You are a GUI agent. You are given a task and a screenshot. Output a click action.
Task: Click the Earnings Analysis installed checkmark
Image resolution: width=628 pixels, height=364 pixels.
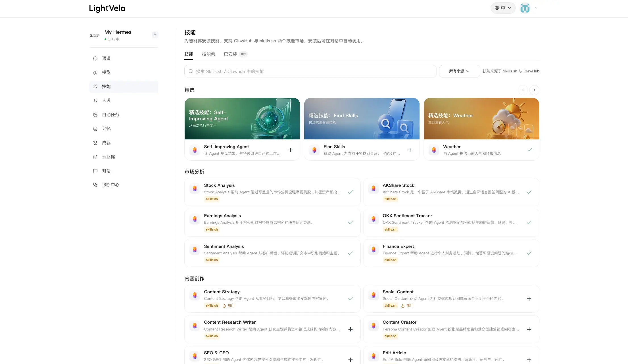tap(350, 223)
